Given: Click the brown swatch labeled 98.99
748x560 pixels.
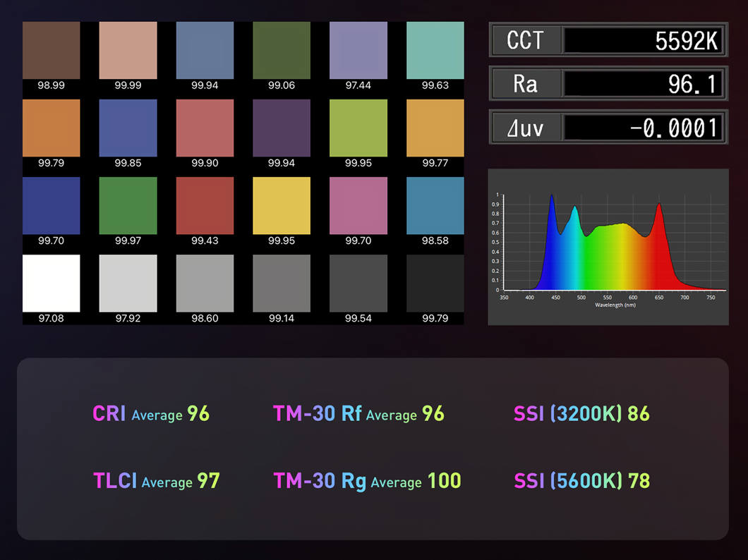Looking at the screenshot, I should [51, 50].
